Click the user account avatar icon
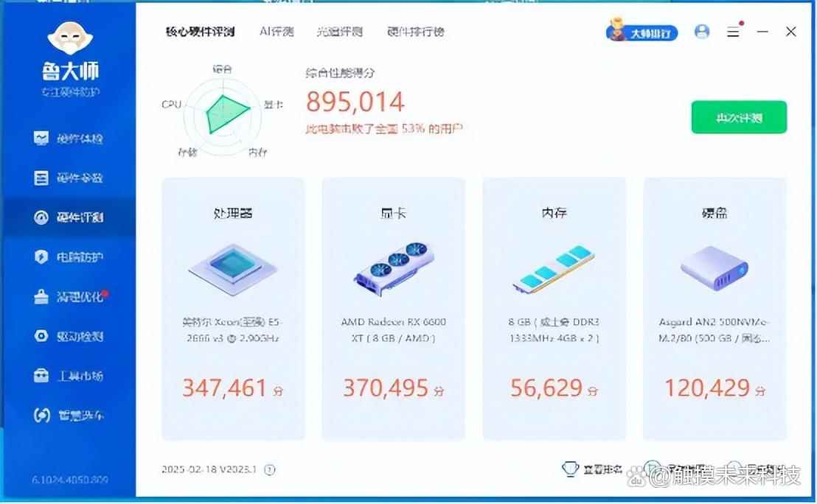817x504 pixels. click(702, 32)
